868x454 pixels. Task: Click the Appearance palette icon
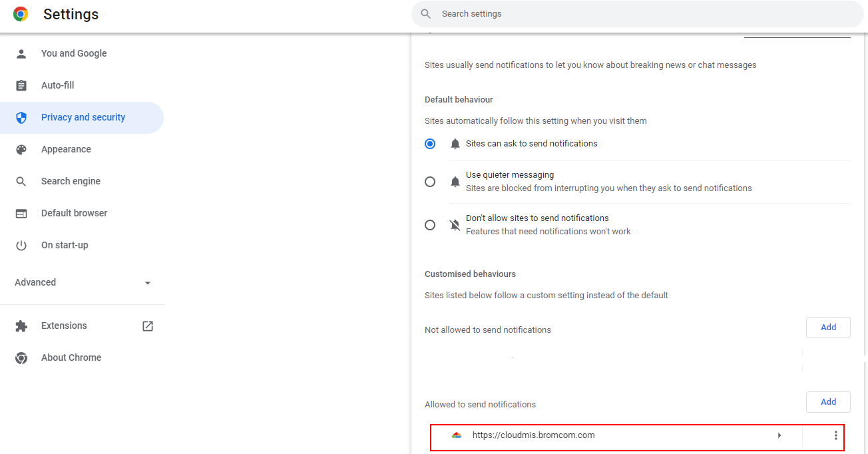(x=21, y=149)
